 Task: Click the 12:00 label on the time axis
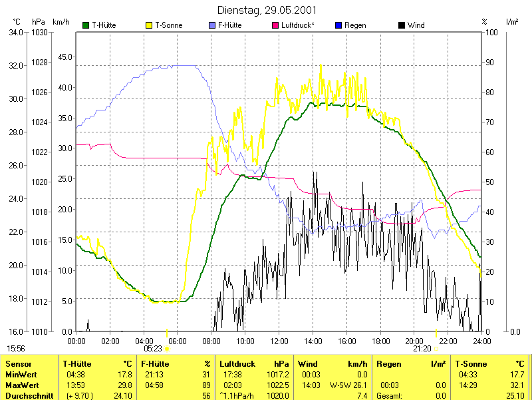point(279,341)
